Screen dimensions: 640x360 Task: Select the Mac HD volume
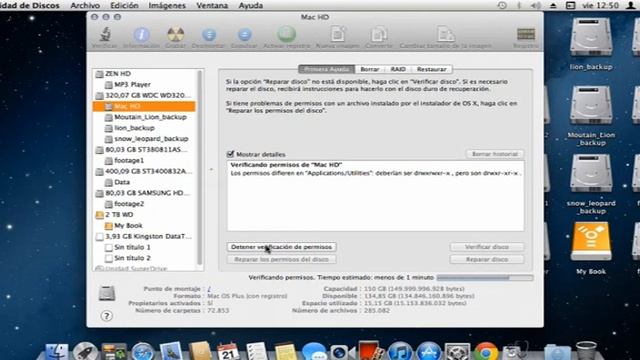coord(144,106)
